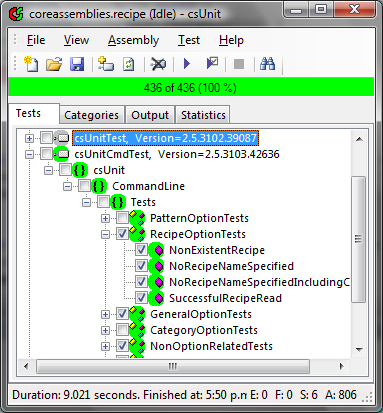383x413 pixels.
Task: Expand the GeneralOptionTests node
Action: pyautogui.click(x=106, y=314)
